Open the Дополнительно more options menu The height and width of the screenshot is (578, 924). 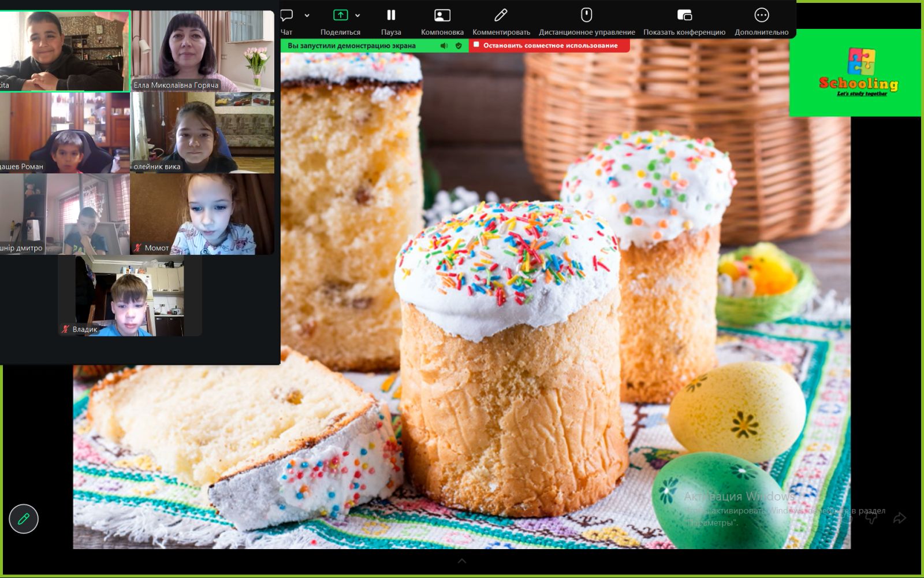coord(761,21)
